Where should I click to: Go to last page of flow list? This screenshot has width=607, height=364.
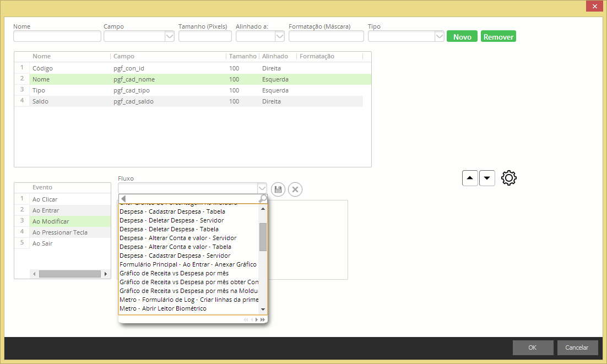pos(263,319)
